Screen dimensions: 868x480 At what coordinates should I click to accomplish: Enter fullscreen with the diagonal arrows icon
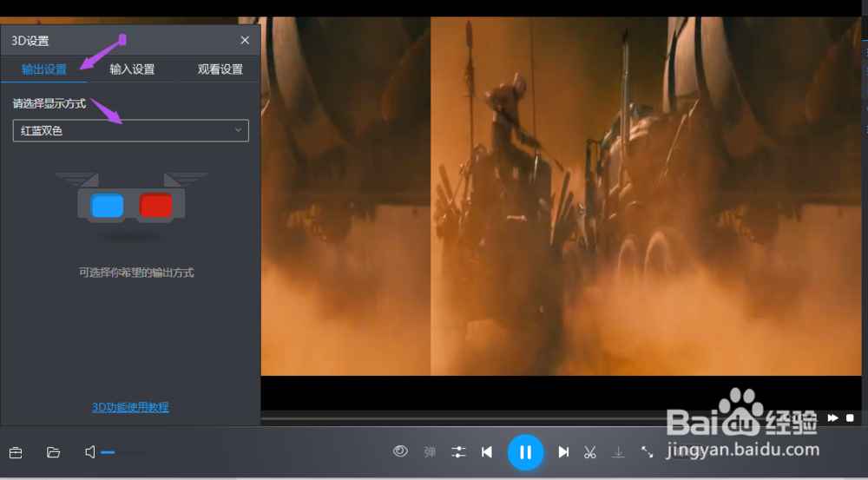648,452
